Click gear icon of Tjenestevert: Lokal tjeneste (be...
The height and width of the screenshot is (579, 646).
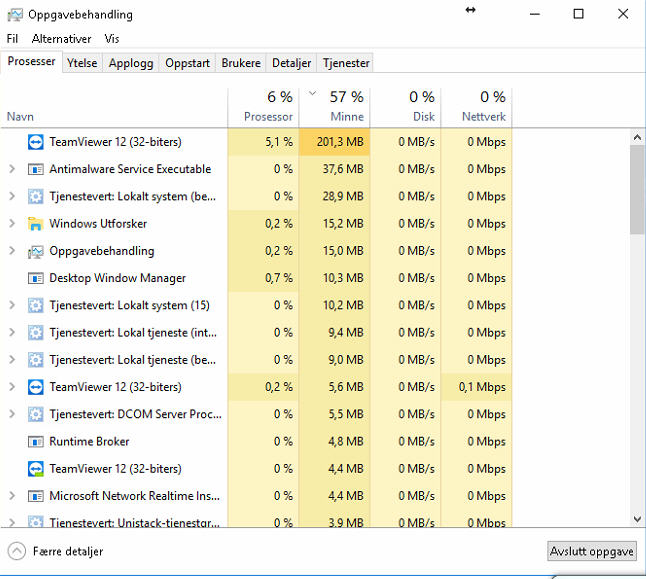[35, 360]
